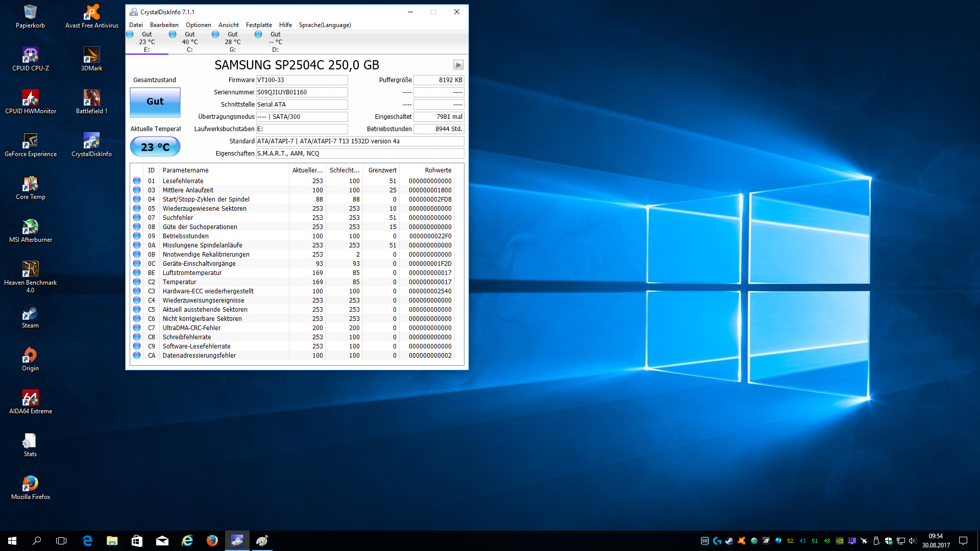Click the 23 °C temperature button

[x=155, y=147]
